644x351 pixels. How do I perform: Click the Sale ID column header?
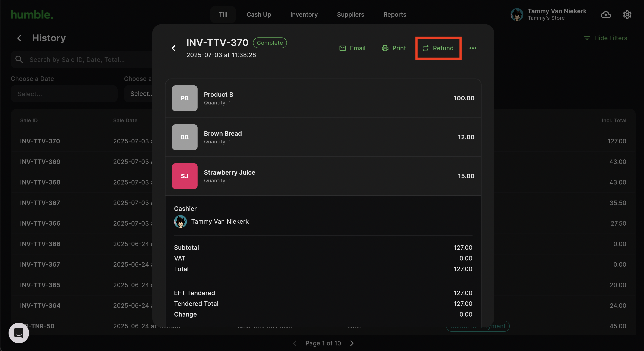point(29,120)
